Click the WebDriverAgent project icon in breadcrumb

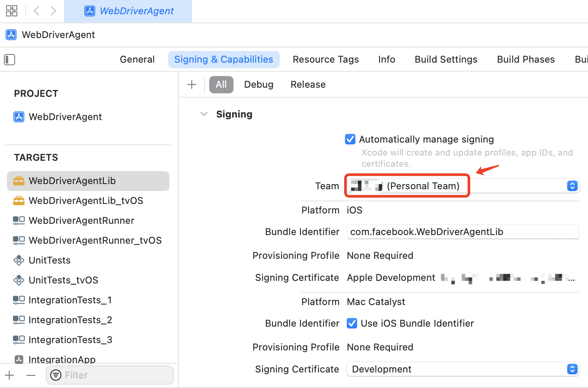(11, 35)
